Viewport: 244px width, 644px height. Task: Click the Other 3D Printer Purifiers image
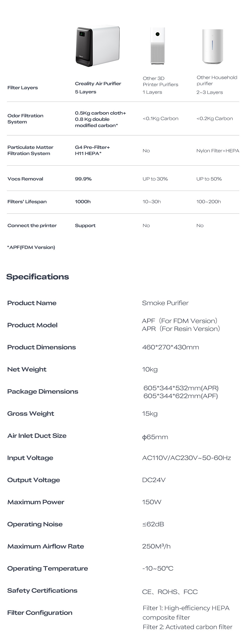click(x=157, y=46)
